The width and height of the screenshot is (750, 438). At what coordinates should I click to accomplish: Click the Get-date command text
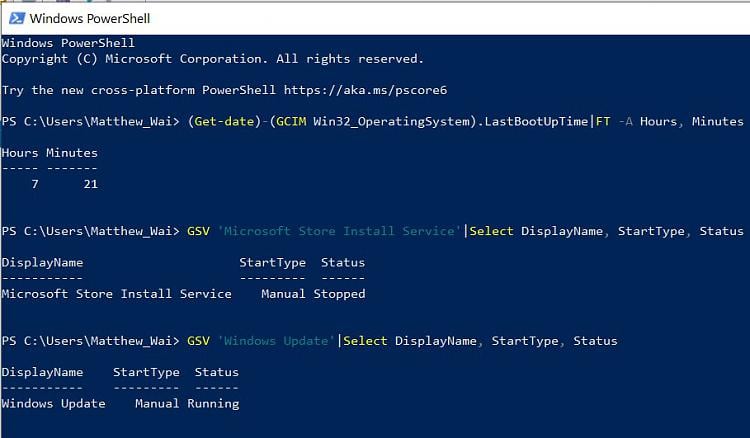(x=224, y=121)
